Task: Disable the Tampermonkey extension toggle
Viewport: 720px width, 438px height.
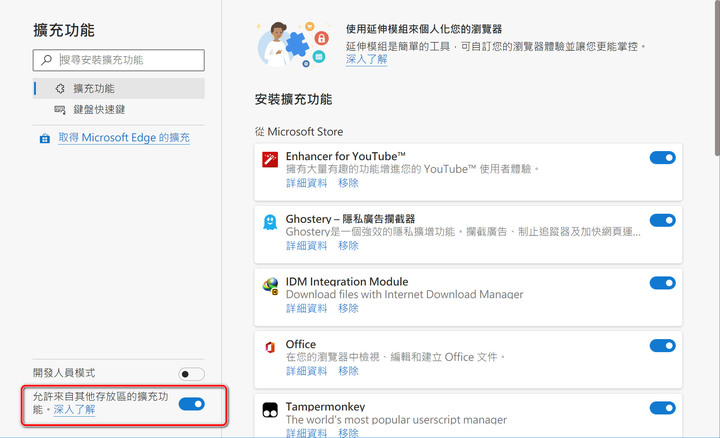Action: [x=663, y=408]
